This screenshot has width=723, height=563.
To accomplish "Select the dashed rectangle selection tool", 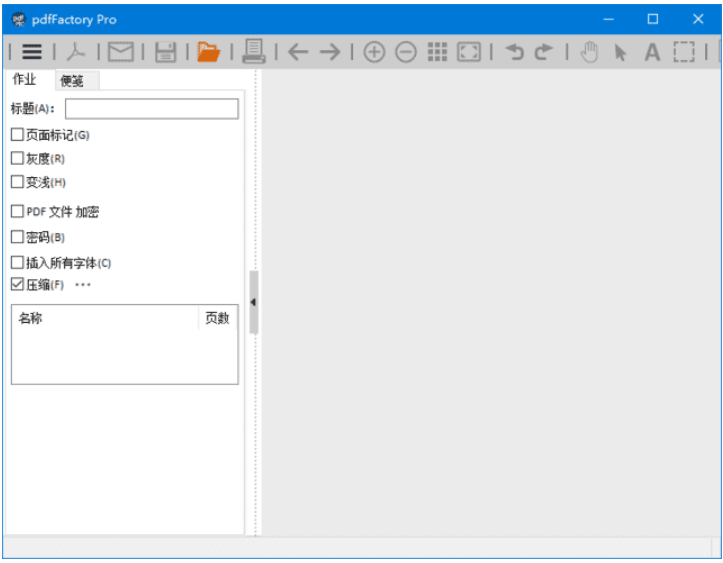I will tap(684, 52).
